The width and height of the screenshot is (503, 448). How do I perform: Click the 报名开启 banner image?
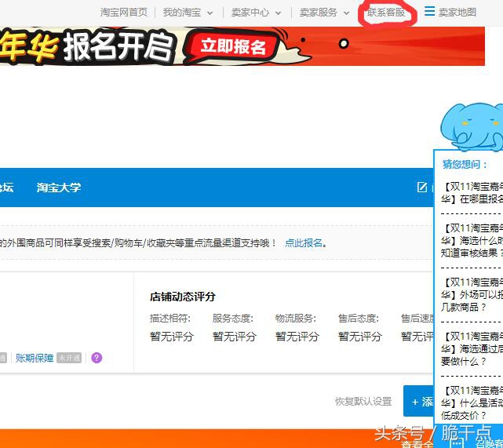[242, 46]
